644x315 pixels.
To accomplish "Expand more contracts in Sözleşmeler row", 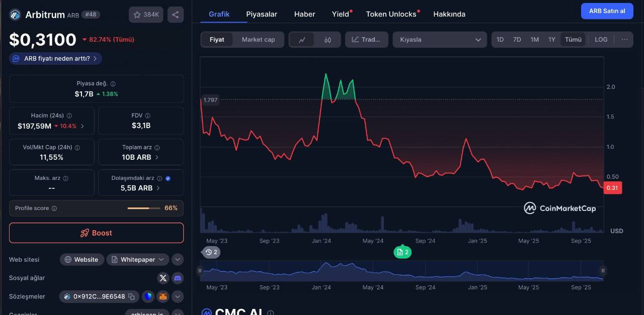I will 177,296.
